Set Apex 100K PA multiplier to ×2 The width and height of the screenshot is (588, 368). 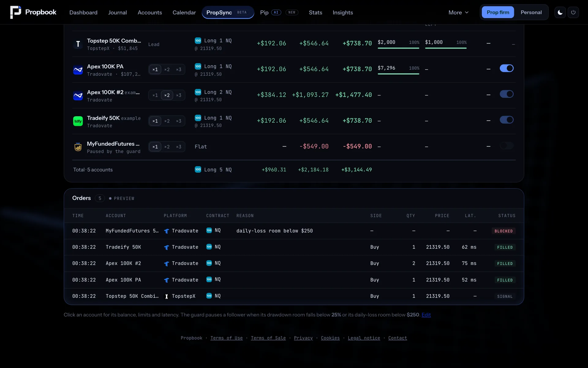167,70
